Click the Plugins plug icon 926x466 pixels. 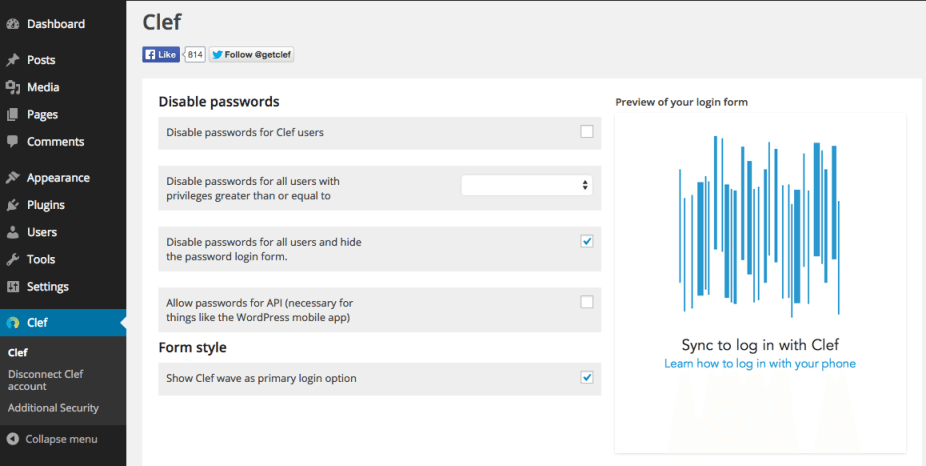click(12, 205)
